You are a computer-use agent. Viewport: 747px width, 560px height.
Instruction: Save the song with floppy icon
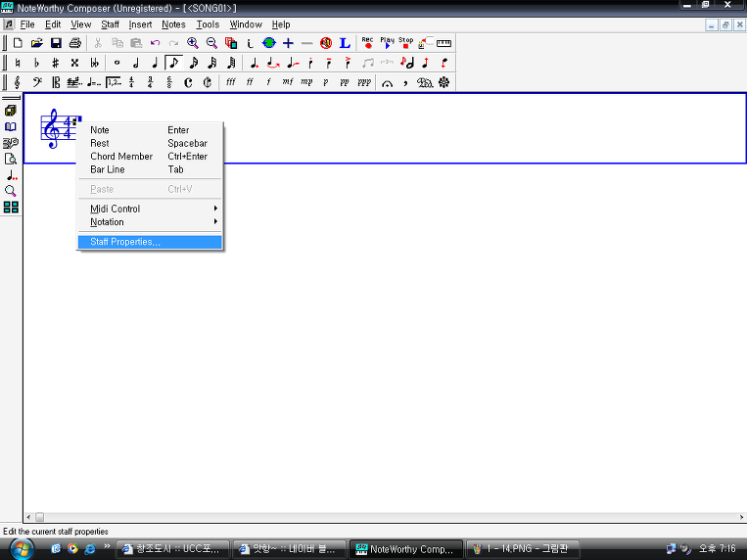click(56, 43)
